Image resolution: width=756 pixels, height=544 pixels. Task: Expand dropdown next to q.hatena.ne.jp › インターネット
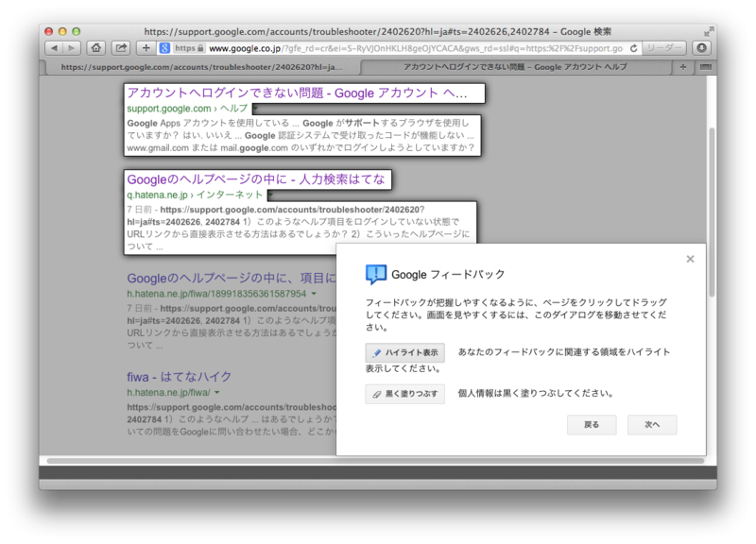tap(270, 195)
